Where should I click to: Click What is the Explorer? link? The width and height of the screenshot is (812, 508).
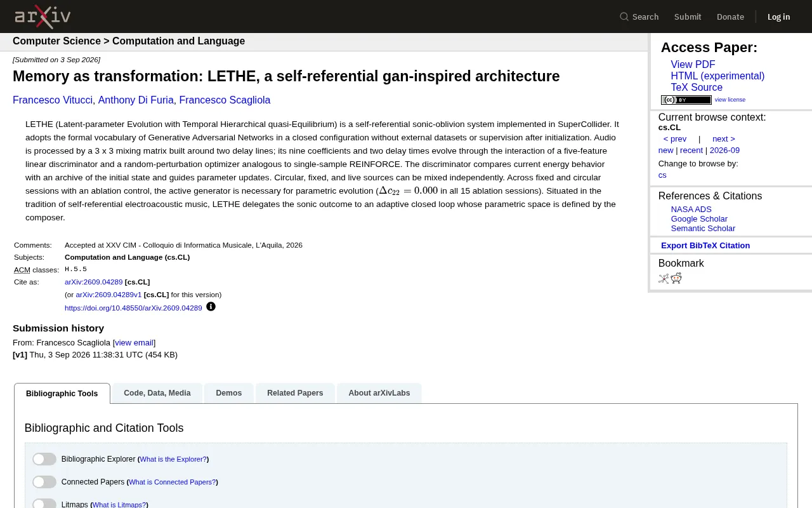[x=173, y=459]
